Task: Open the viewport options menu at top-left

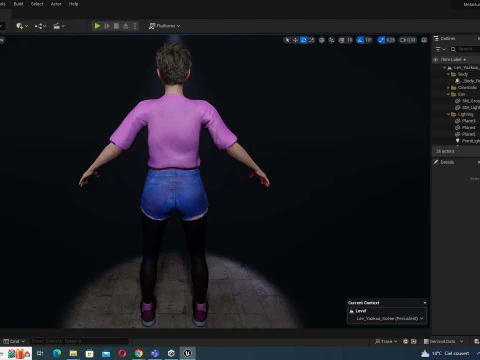Action: pos(2,40)
